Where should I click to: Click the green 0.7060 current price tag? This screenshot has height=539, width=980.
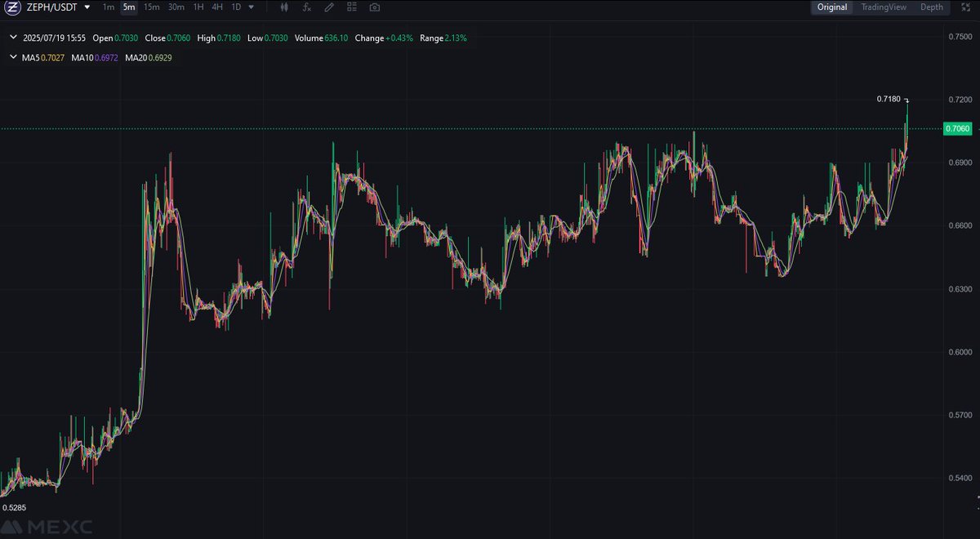(956, 128)
